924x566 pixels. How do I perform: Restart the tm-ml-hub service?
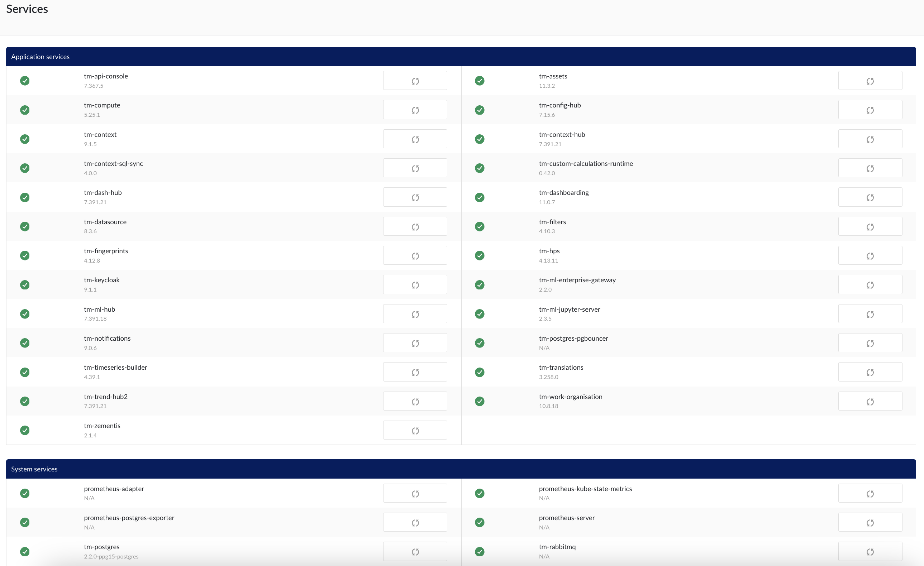[x=415, y=314]
